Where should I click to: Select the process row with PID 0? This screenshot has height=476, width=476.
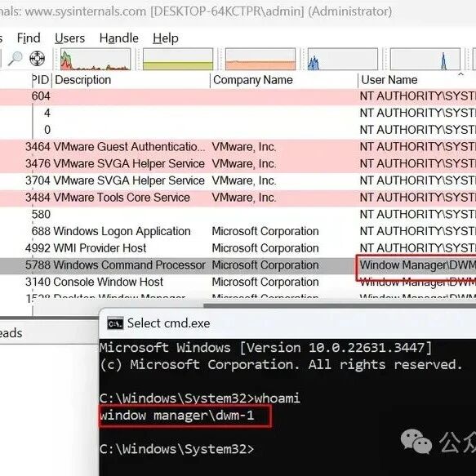click(238, 131)
